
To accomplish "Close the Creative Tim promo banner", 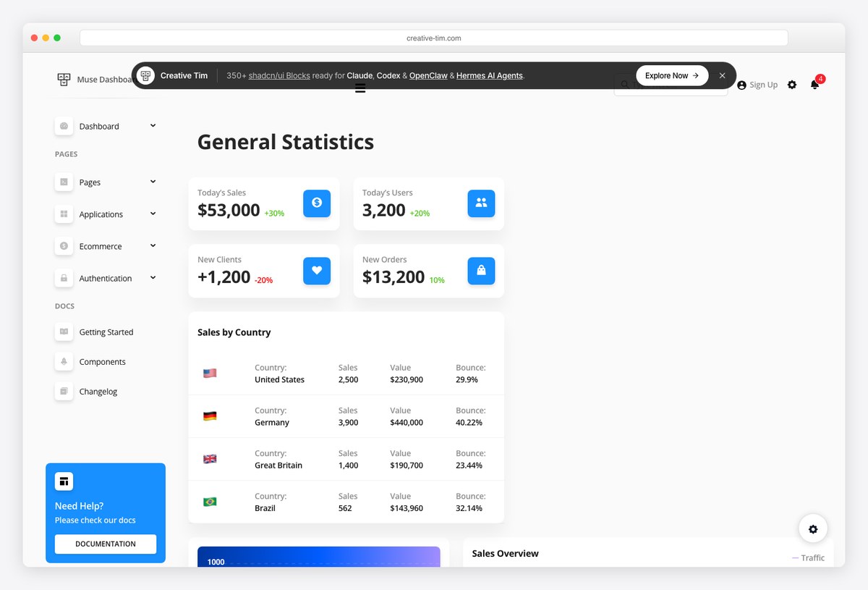I will coord(722,75).
